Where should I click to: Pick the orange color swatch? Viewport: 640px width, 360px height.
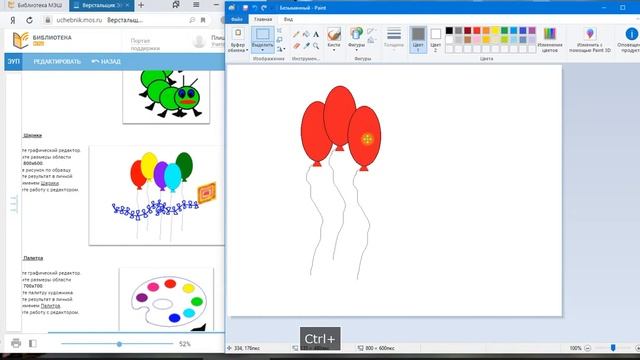coord(486,31)
